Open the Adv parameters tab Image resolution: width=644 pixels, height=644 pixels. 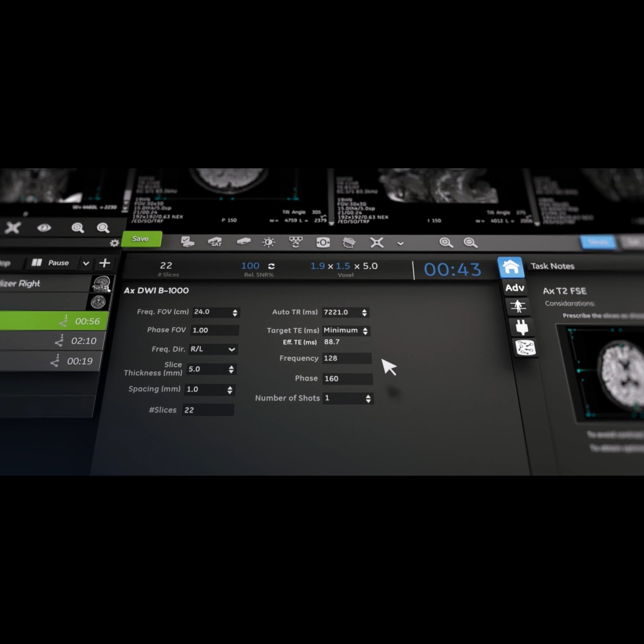tap(515, 288)
